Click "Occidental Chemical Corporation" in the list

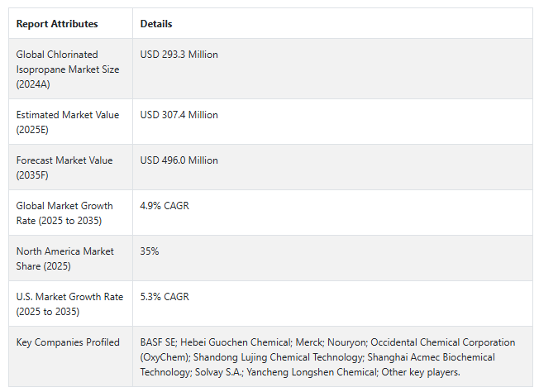tap(442, 342)
